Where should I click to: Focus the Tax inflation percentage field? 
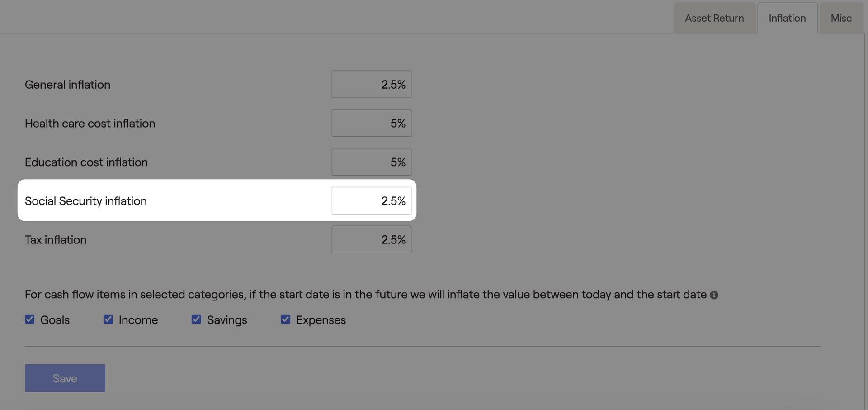[x=372, y=239]
